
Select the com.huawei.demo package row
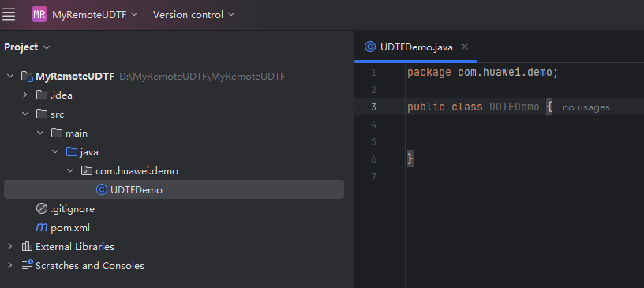point(174,171)
